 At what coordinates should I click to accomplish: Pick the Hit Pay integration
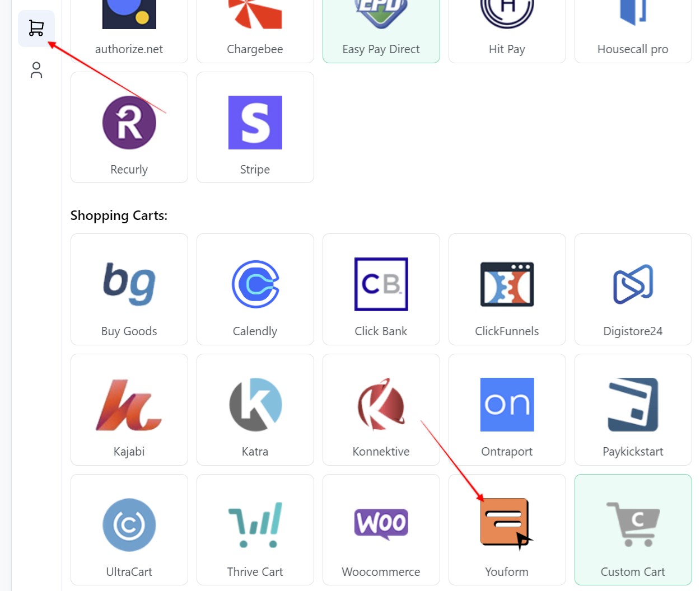[507, 31]
